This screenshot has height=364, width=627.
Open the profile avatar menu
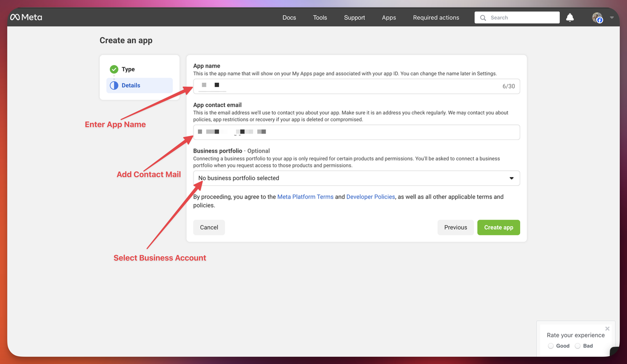(x=597, y=18)
